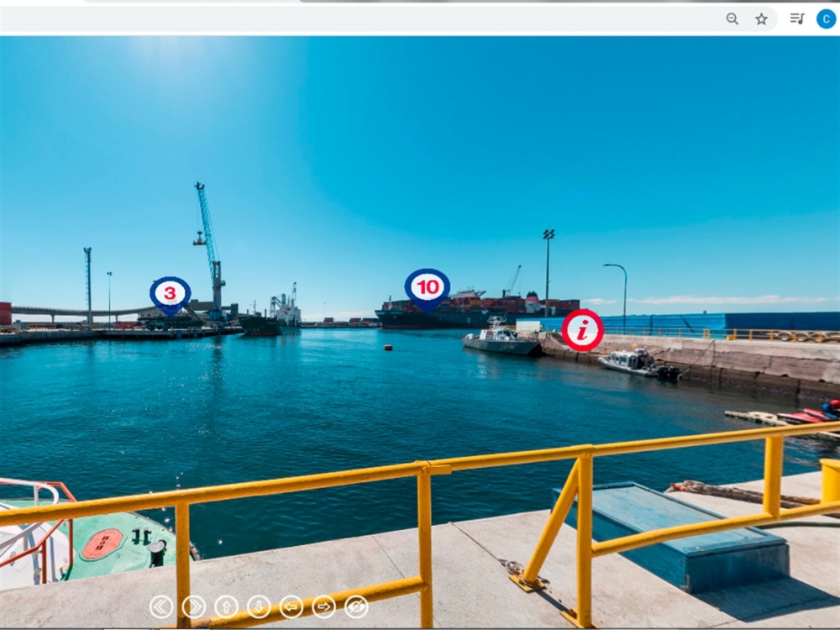
Task: Focus the browser address bar field
Action: pyautogui.click(x=361, y=18)
